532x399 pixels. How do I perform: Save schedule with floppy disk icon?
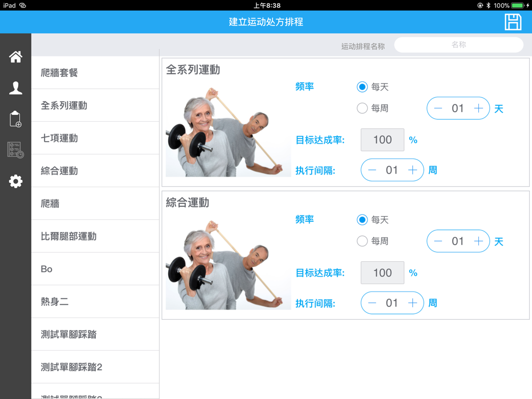(513, 22)
